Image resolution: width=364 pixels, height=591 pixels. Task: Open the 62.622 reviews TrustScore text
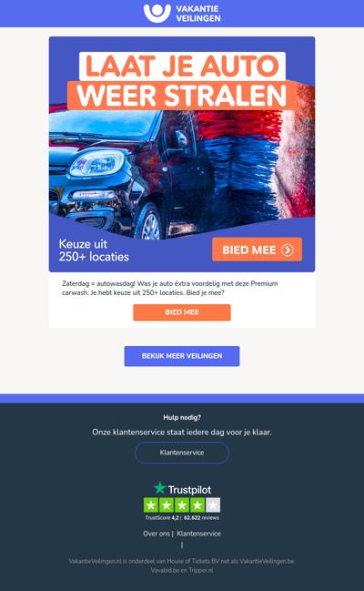[201, 518]
